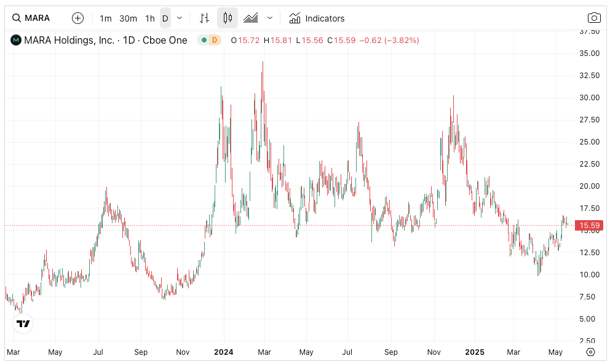Click the 12.50 price axis label
The width and height of the screenshot is (610, 364).
click(589, 252)
